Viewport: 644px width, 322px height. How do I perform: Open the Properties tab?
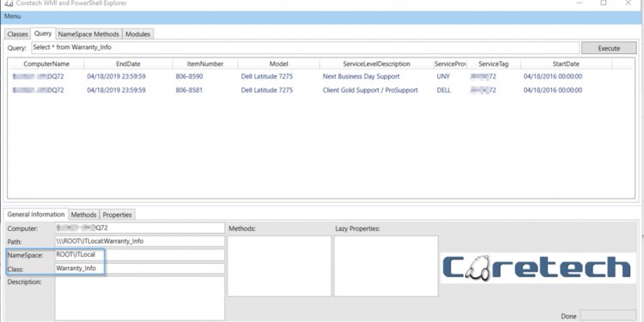pyautogui.click(x=117, y=215)
